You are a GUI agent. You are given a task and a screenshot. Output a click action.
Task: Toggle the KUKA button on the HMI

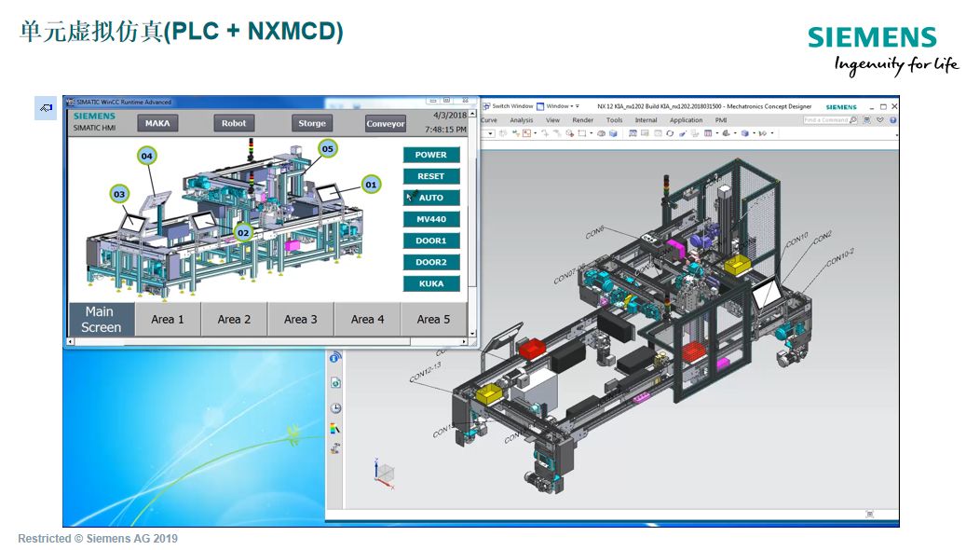(x=431, y=283)
